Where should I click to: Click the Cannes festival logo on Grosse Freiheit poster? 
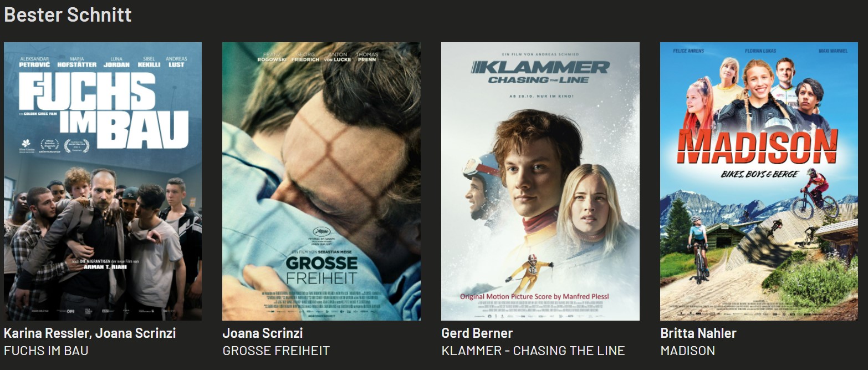click(x=323, y=235)
